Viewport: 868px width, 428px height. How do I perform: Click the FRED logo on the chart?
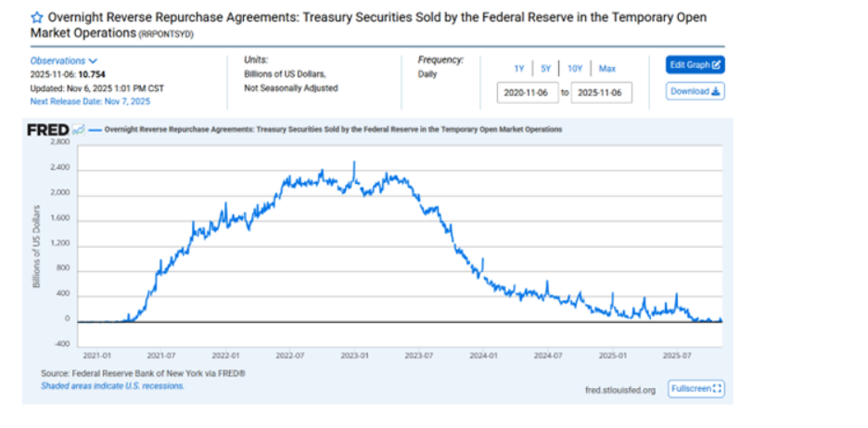(50, 130)
